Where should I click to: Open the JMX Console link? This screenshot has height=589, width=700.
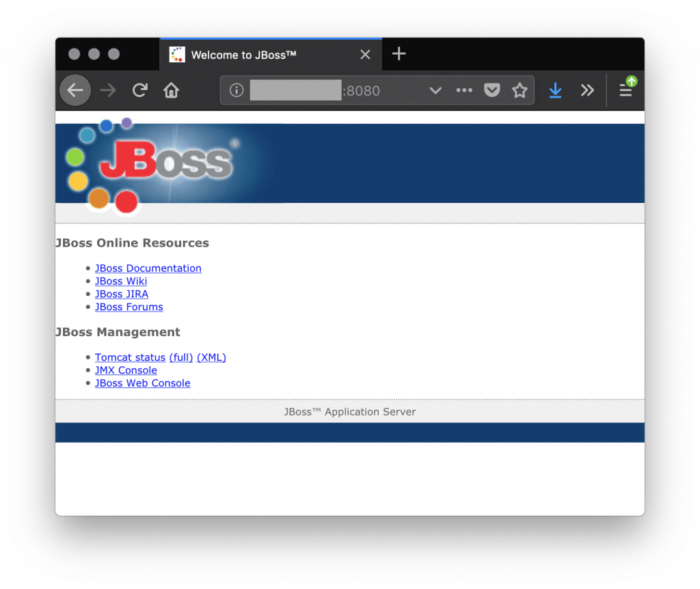click(x=126, y=370)
